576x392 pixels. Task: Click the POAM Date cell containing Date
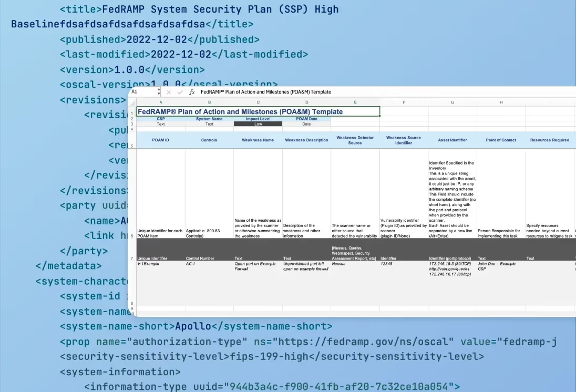point(306,124)
